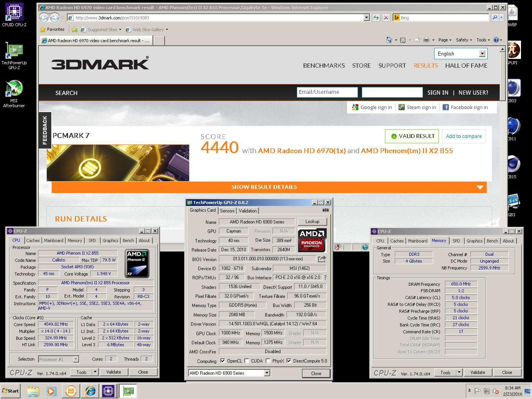This screenshot has width=532, height=399.
Task: Toggle the PhysX checkbox in GPU-Z
Action: [x=268, y=361]
